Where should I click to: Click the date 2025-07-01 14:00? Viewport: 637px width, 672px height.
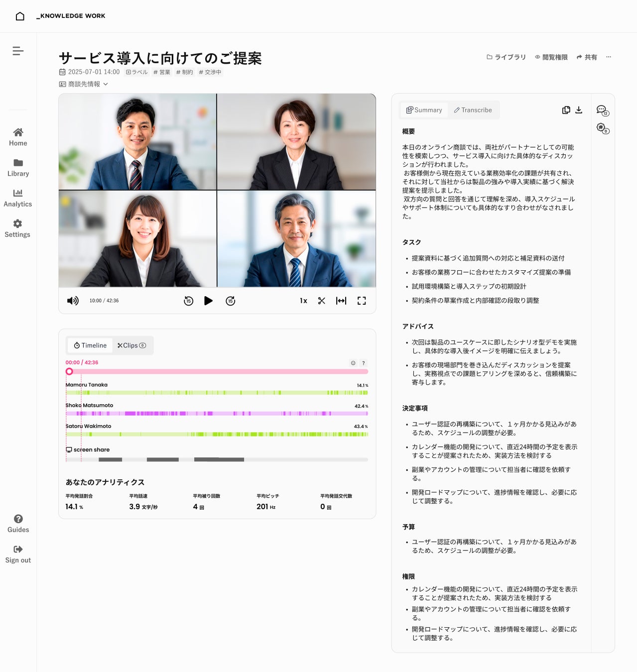[90, 72]
